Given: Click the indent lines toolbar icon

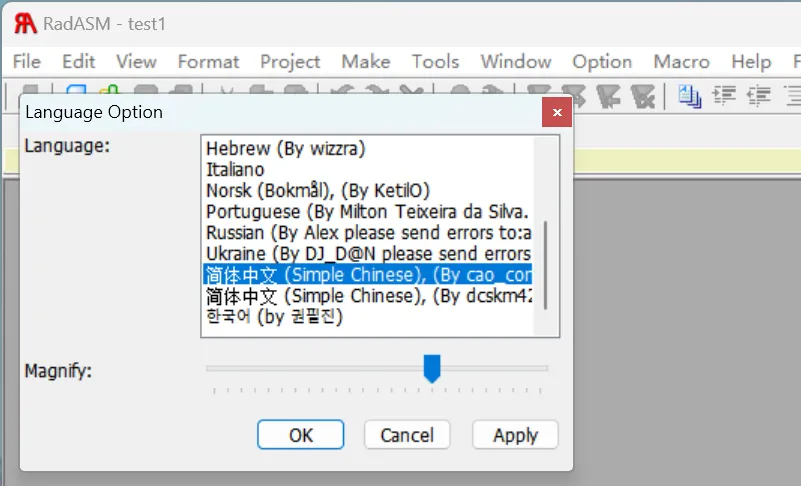Looking at the screenshot, I should coord(724,96).
